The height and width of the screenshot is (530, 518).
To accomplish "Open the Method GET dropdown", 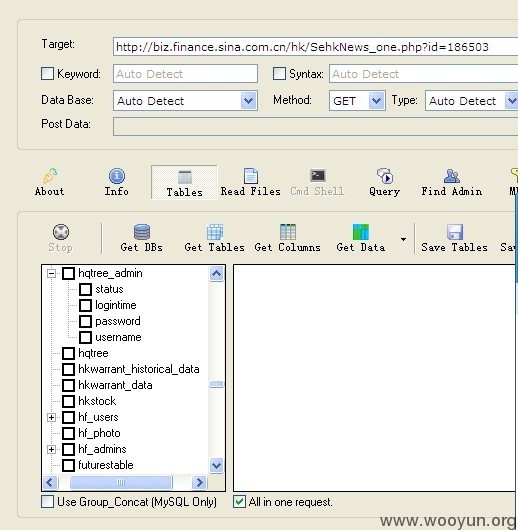I will tap(376, 100).
